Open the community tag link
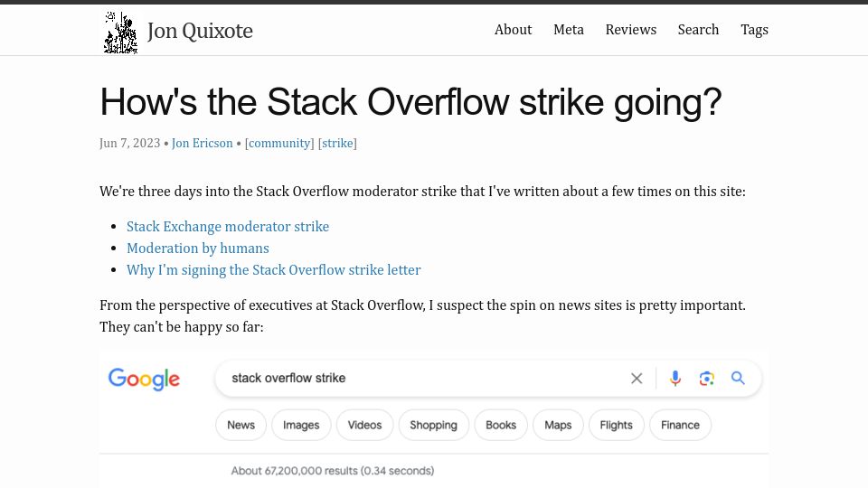The height and width of the screenshot is (488, 868). [279, 144]
